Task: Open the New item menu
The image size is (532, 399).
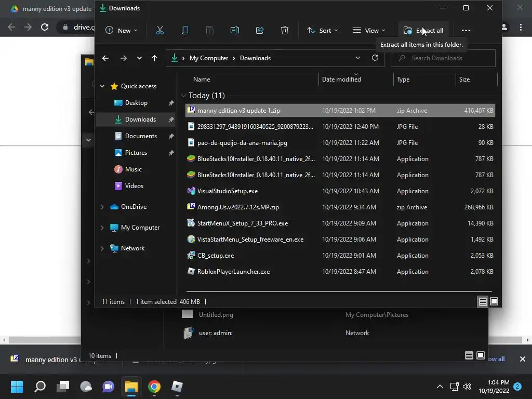Action: [x=122, y=30]
